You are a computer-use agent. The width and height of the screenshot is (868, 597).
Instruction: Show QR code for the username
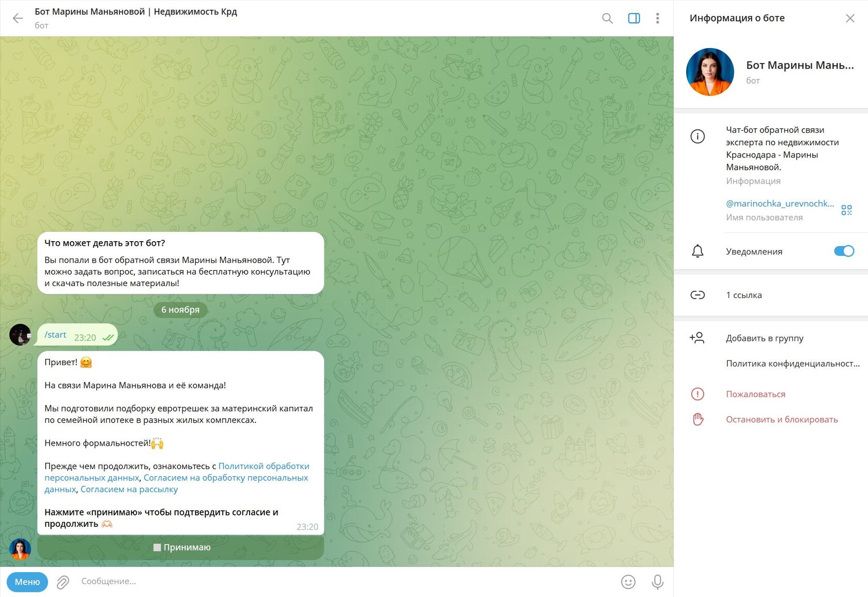tap(846, 210)
